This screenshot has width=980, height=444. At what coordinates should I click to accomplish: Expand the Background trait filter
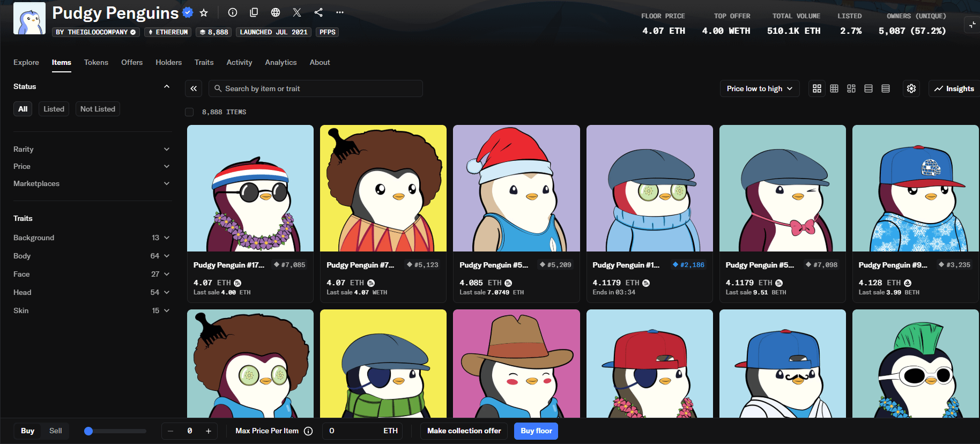(92, 238)
